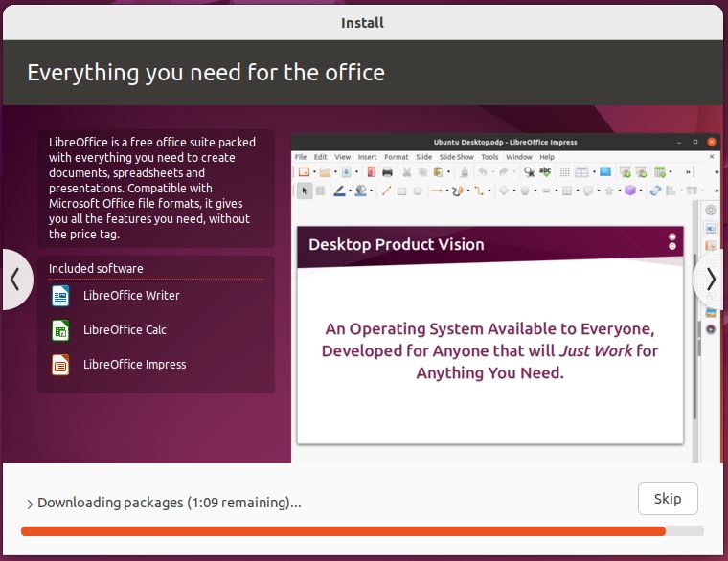Click the LibreOffice Impress icon
The width and height of the screenshot is (728, 561).
click(60, 365)
